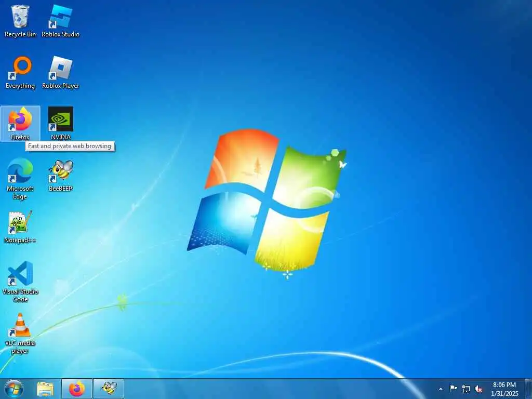Click the Everything search shortcut icon

pos(20,73)
